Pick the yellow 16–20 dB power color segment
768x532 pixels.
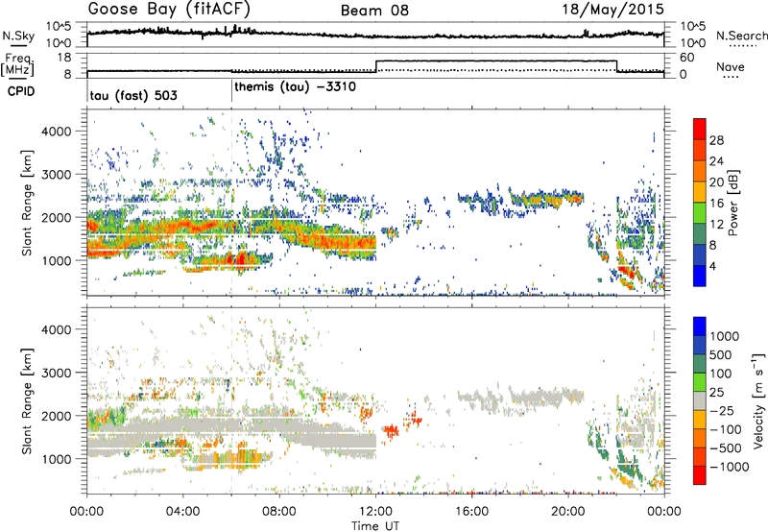pyautogui.click(x=700, y=191)
